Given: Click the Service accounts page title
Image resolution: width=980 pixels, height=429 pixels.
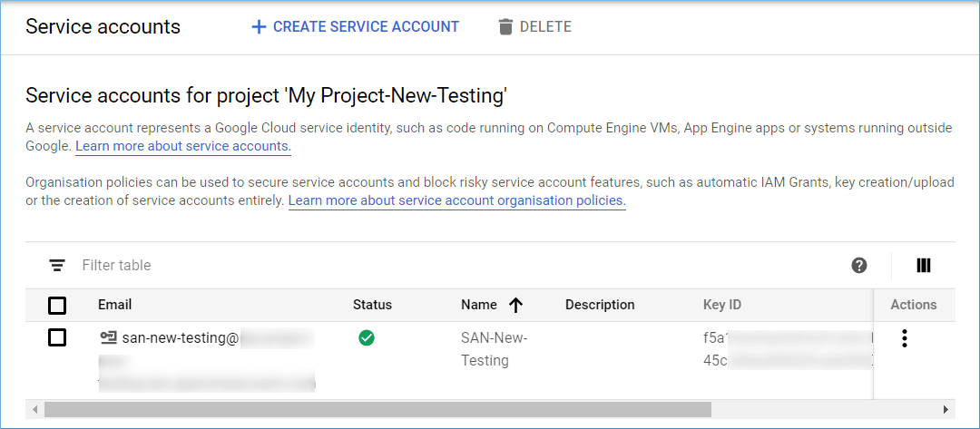Looking at the screenshot, I should pos(103,27).
